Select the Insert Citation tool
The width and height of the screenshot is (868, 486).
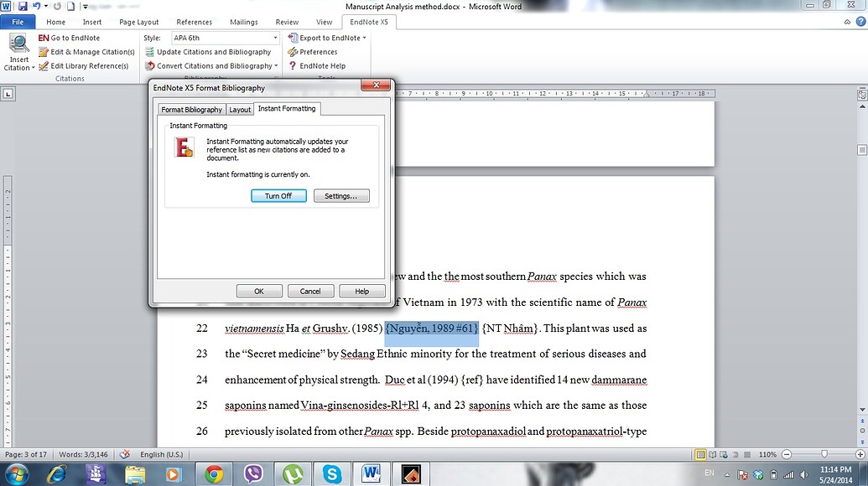(18, 52)
